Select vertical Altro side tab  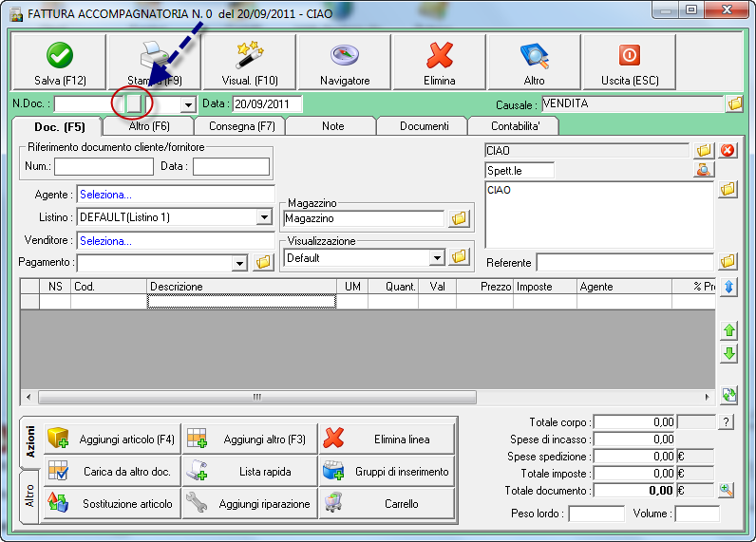point(29,495)
